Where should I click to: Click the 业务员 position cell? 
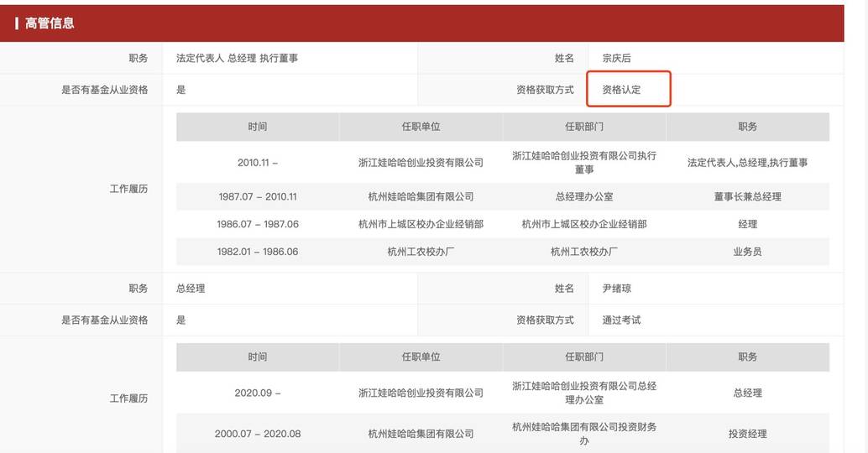pyautogui.click(x=747, y=252)
